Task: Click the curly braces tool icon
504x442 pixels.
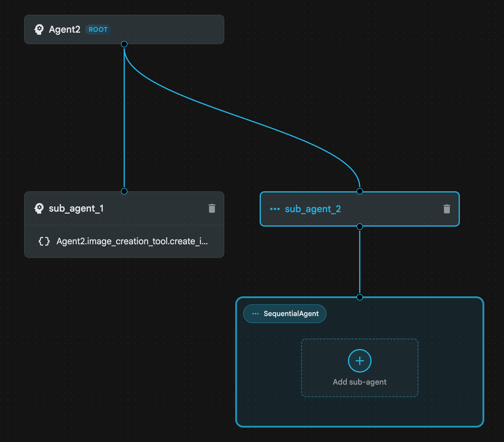Action: pos(44,241)
